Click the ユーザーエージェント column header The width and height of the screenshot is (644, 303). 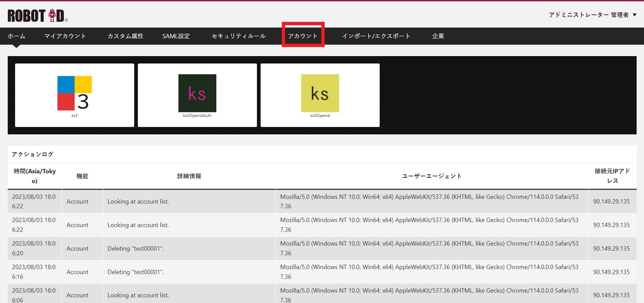click(x=432, y=176)
